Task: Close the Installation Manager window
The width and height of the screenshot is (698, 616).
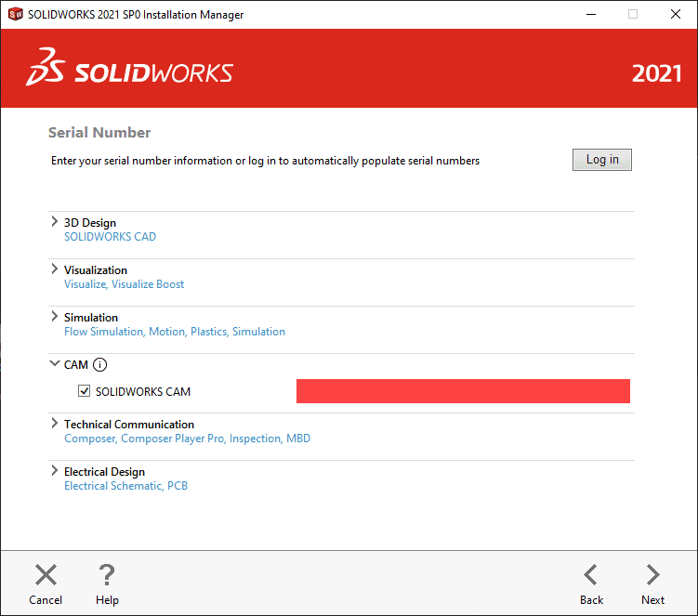Action: pyautogui.click(x=676, y=14)
